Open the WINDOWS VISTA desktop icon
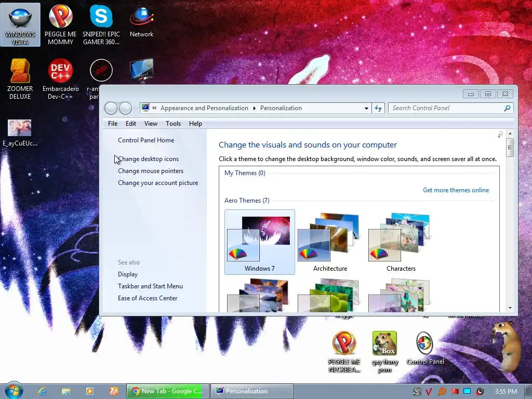 pyautogui.click(x=20, y=25)
